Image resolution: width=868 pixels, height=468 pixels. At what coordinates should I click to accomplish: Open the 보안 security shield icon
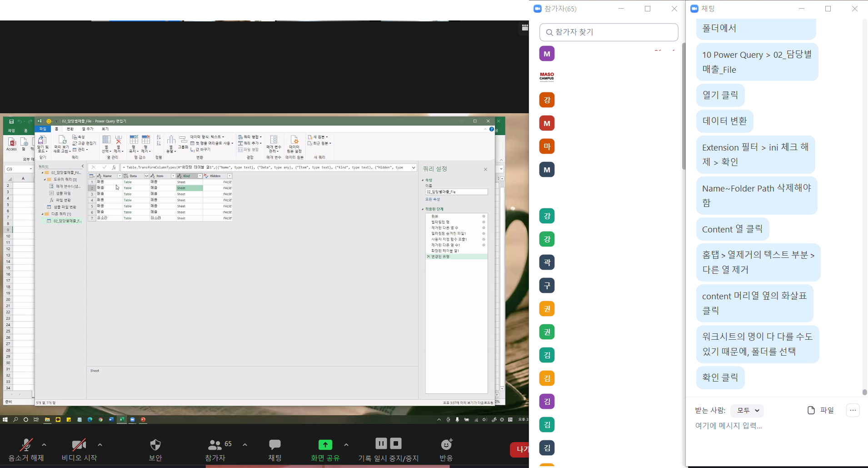(x=155, y=444)
